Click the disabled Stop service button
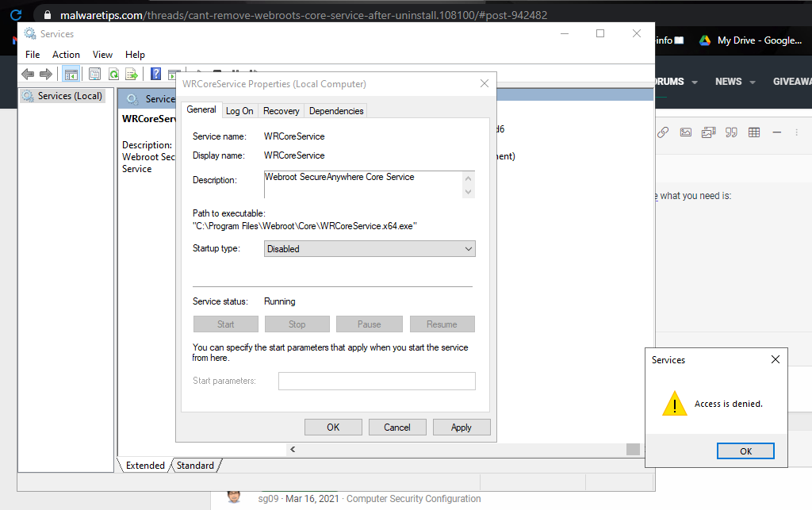The image size is (812, 510). click(x=297, y=324)
